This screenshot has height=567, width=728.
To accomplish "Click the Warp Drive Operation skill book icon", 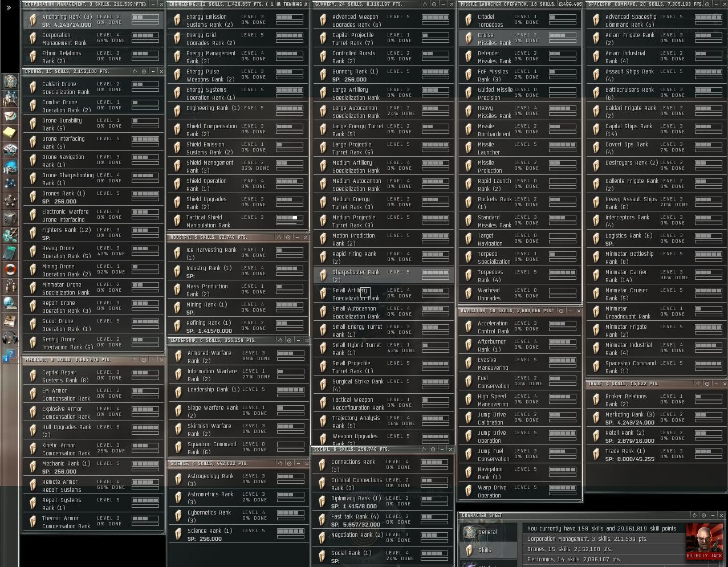I will pyautogui.click(x=468, y=491).
